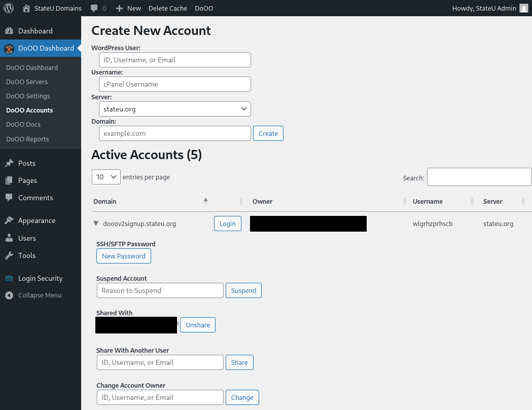
Task: Click the Suspend button
Action: click(243, 290)
